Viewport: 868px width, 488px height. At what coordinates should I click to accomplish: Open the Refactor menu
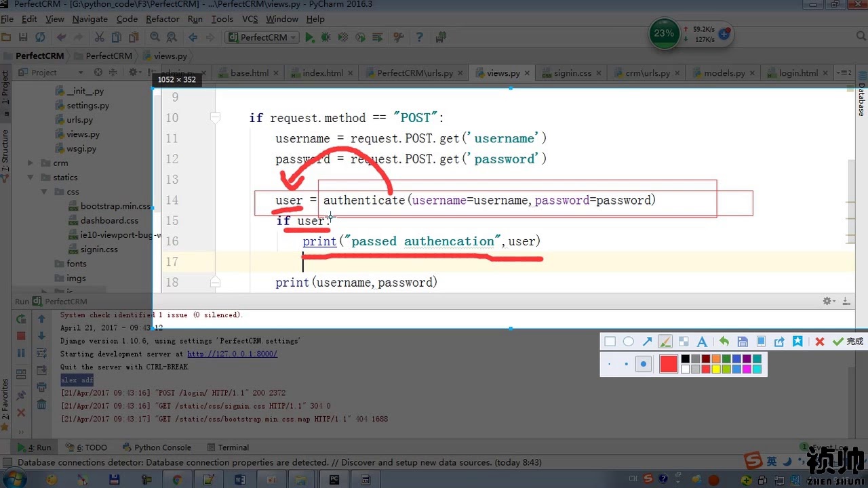point(163,19)
